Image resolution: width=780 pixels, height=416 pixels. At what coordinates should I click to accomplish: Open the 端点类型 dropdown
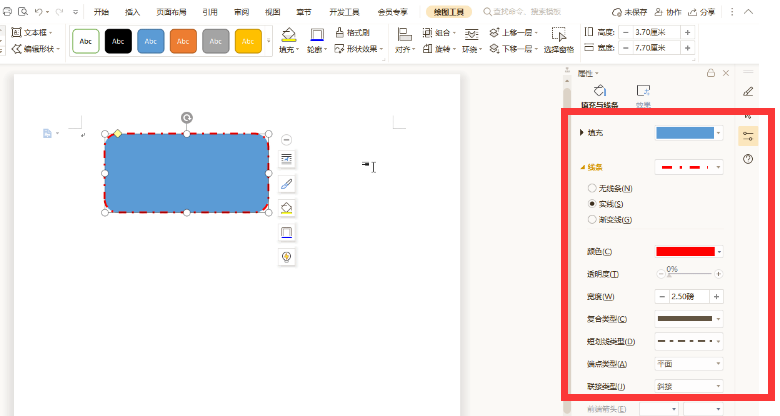[x=689, y=364]
